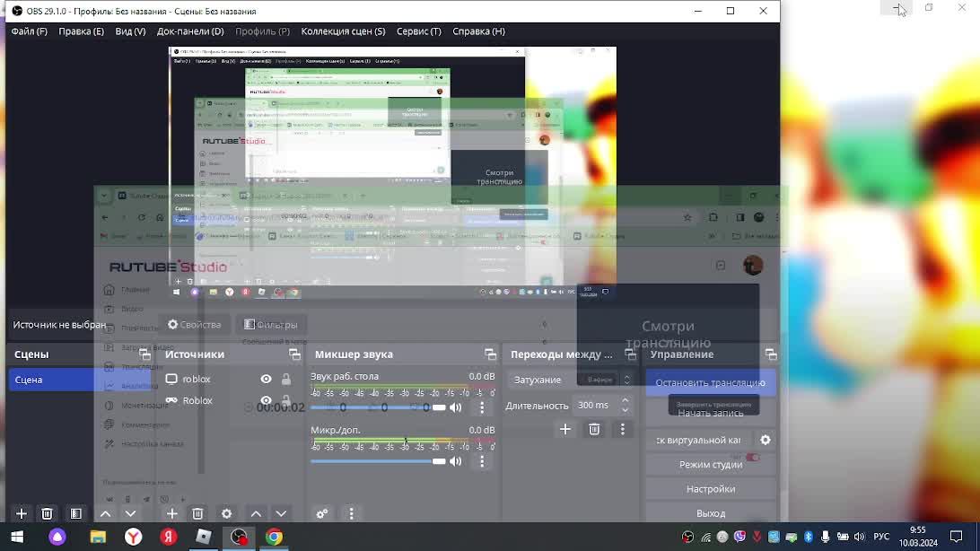Add a new scene with the plus icon in the Сцены panel
The image size is (980, 551).
point(22,513)
